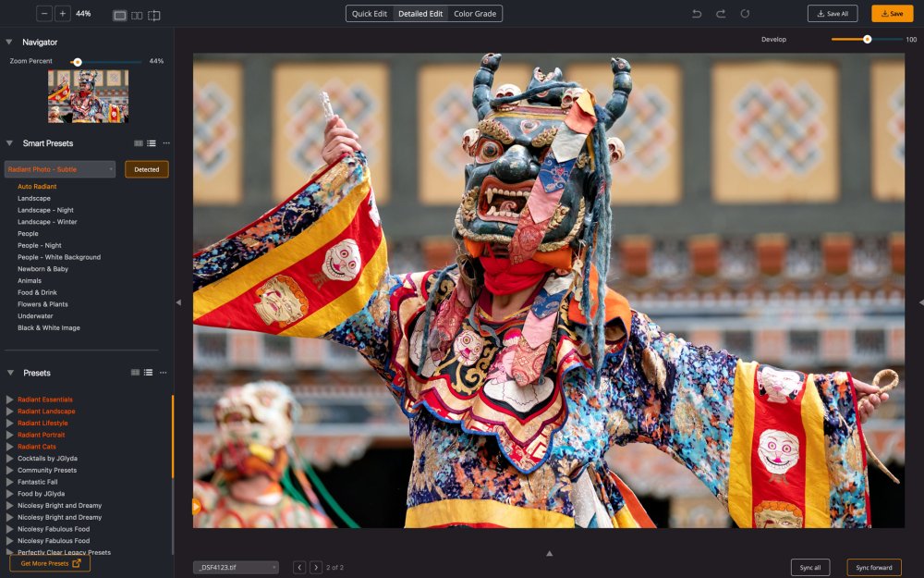Image resolution: width=924 pixels, height=578 pixels.
Task: Open Smart Presets more options menu
Action: click(x=166, y=143)
